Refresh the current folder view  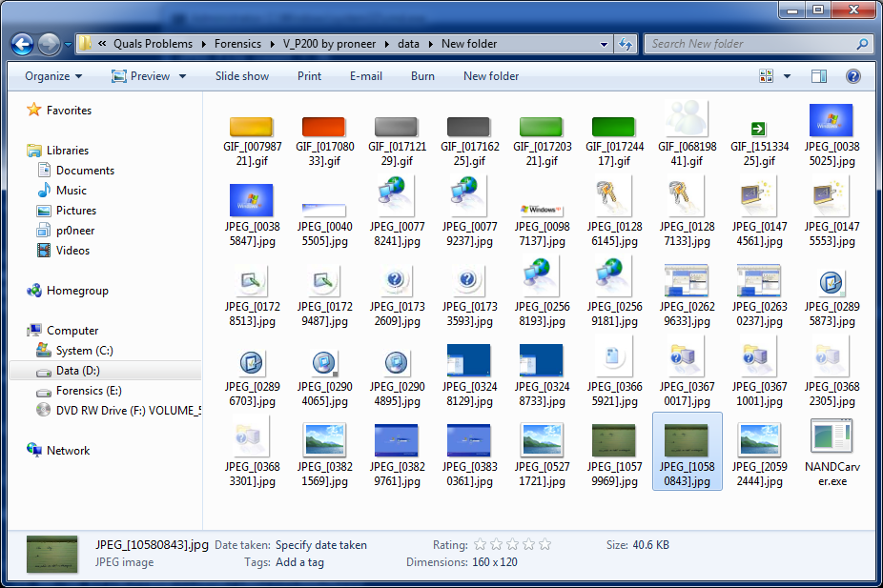(x=627, y=44)
